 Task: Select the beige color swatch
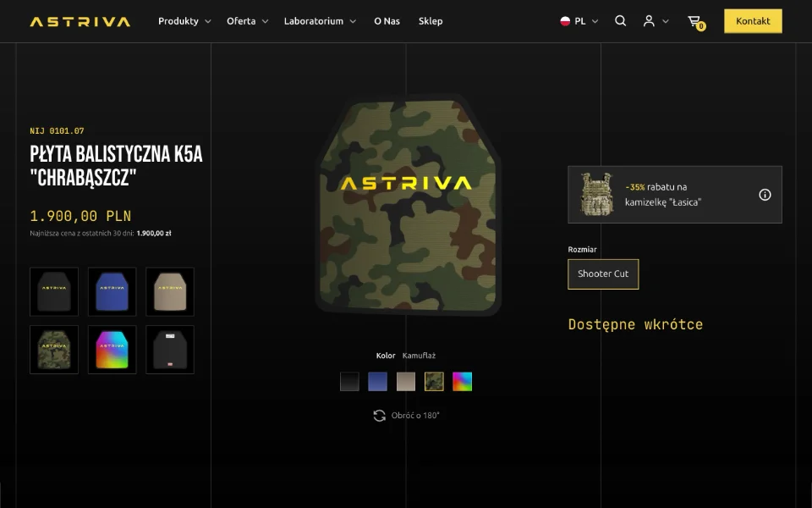coord(406,382)
